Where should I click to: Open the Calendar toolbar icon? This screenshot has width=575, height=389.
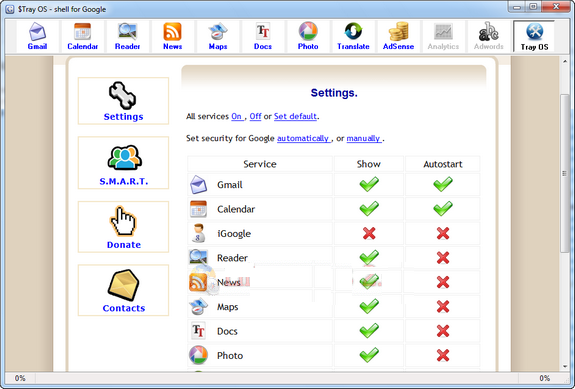pos(83,36)
